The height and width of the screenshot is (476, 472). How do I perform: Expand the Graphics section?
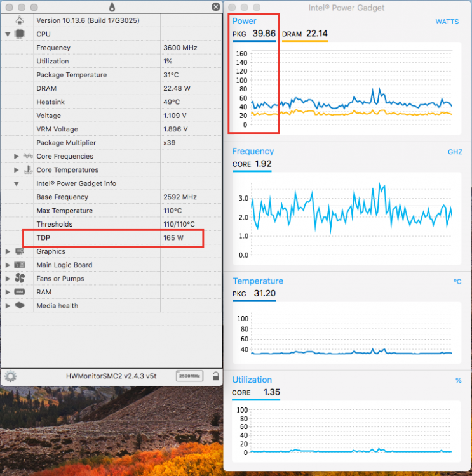[8, 251]
